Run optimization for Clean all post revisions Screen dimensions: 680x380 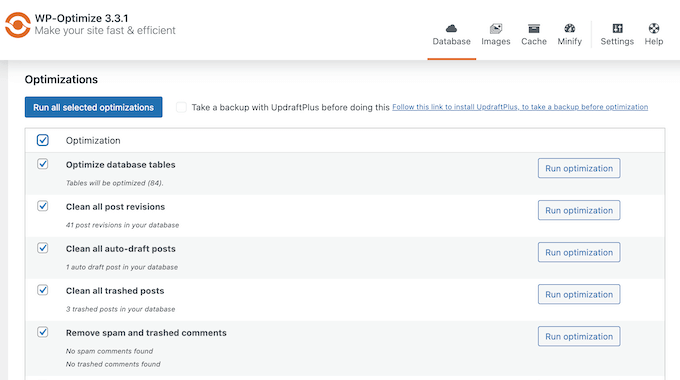click(579, 210)
